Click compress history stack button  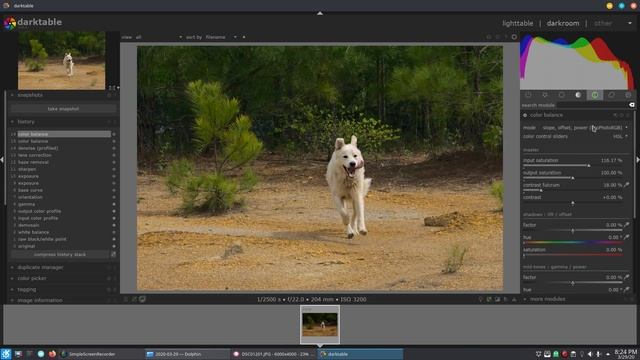60,254
